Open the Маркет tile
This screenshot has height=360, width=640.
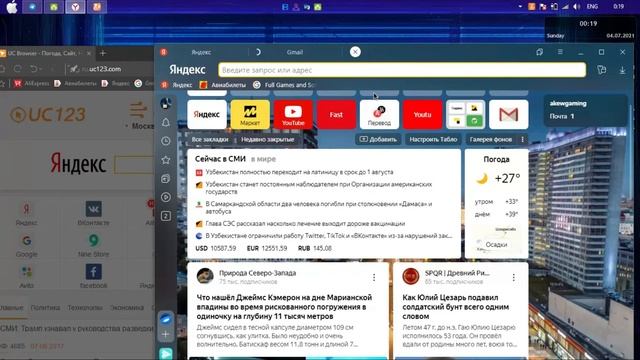[x=250, y=114]
